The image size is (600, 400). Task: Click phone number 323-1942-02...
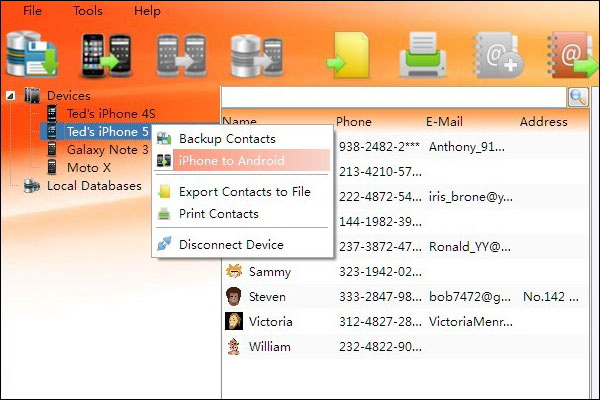point(380,272)
